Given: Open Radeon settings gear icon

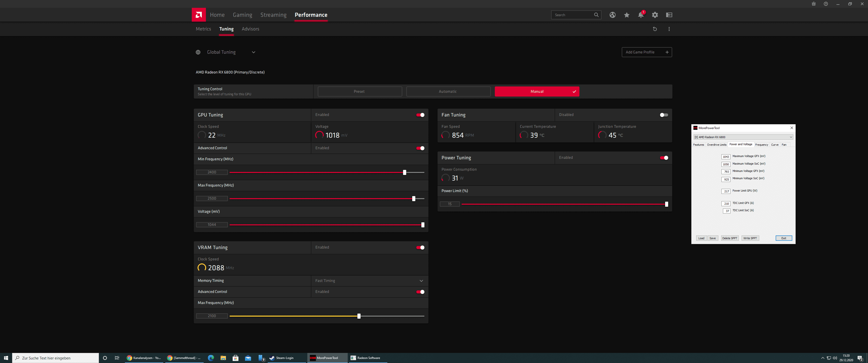Looking at the screenshot, I should coord(655,15).
